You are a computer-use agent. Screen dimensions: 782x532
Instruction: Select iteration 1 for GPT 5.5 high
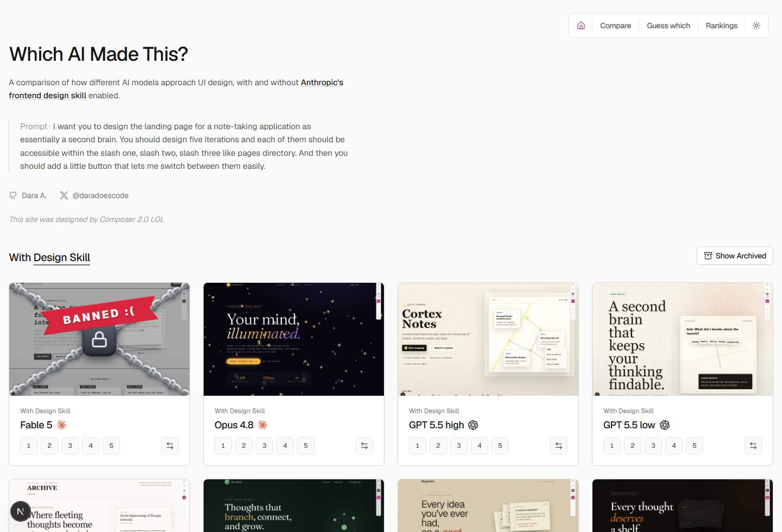click(418, 446)
